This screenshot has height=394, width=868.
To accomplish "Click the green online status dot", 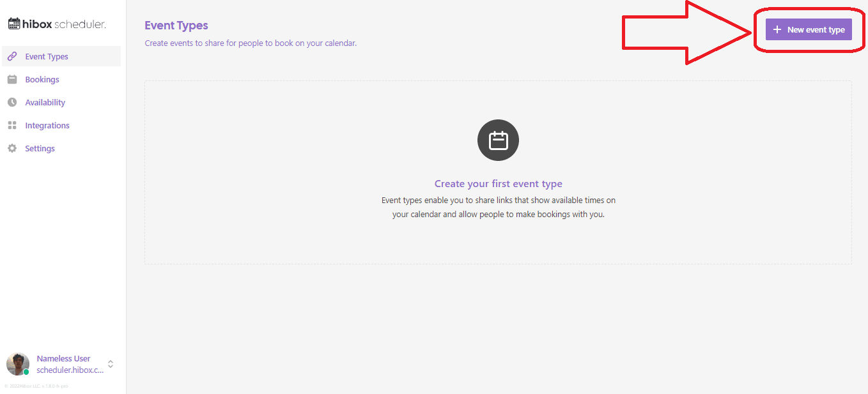I will [x=26, y=372].
